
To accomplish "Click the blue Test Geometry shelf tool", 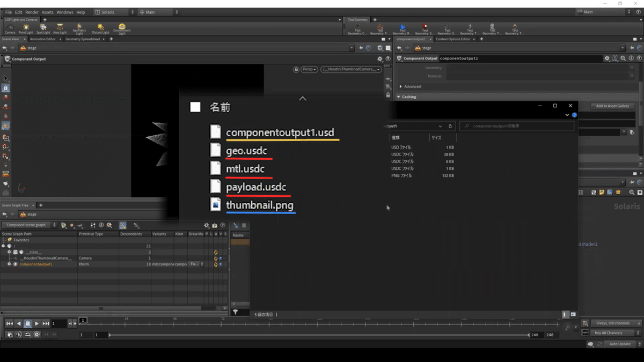I will tap(402, 28).
